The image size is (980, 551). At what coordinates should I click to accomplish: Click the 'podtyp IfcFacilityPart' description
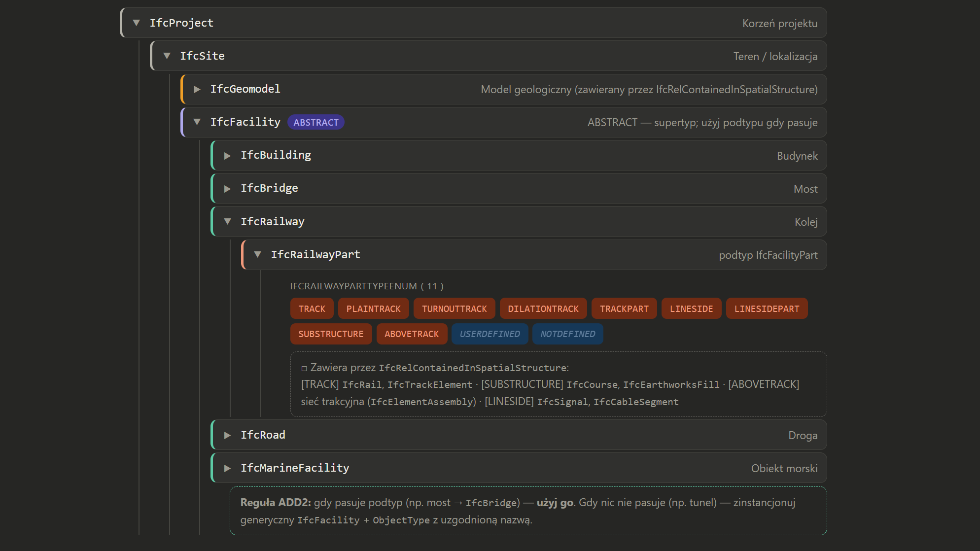tap(768, 255)
